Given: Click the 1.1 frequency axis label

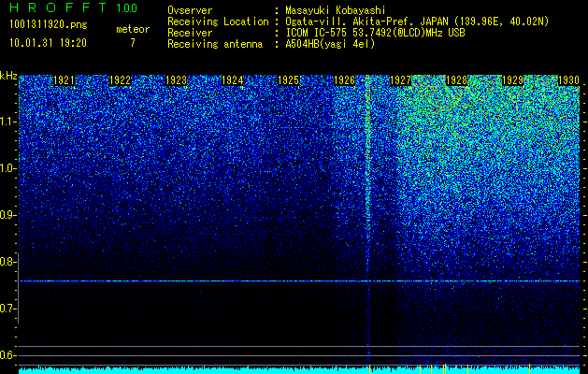Looking at the screenshot, I should [7, 122].
